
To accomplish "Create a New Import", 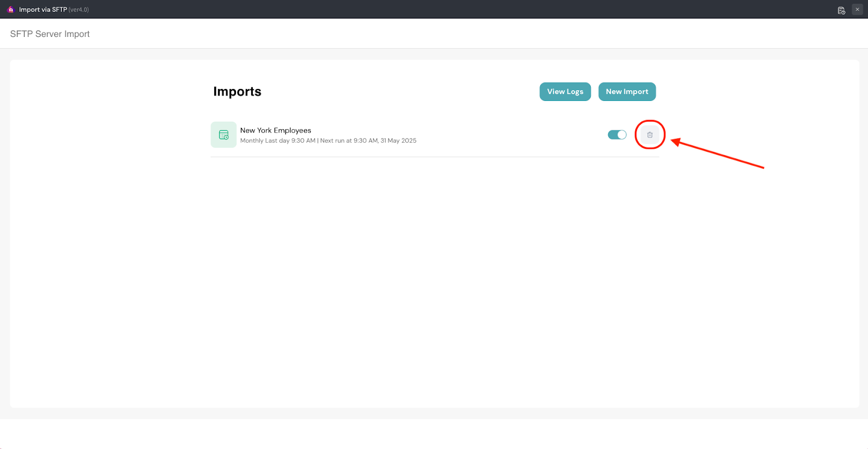I will pos(627,92).
